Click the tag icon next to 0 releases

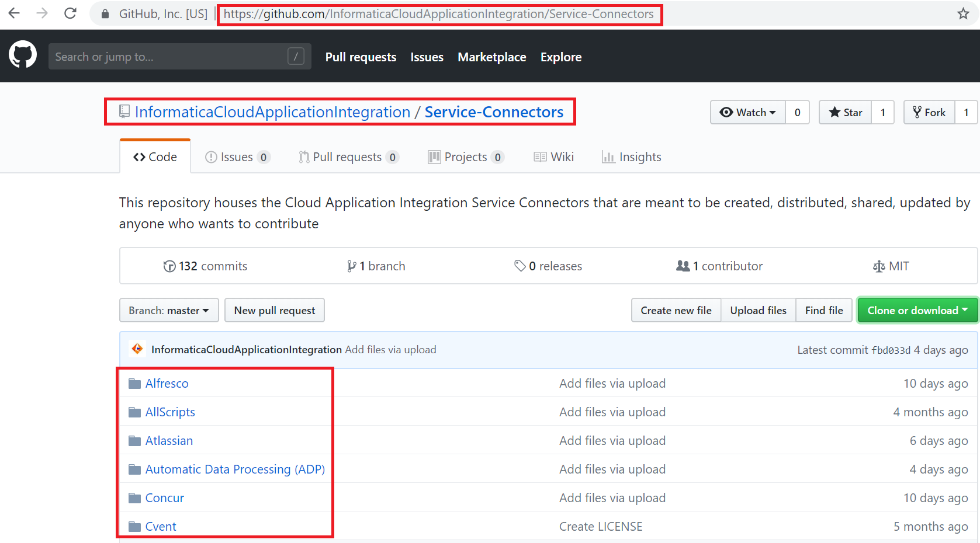520,266
